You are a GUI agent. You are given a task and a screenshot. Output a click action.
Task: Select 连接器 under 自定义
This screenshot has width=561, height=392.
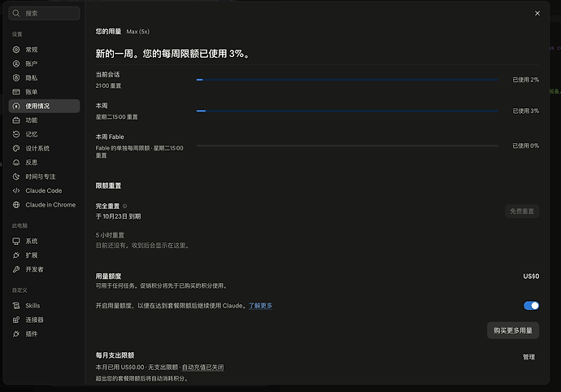click(44, 320)
